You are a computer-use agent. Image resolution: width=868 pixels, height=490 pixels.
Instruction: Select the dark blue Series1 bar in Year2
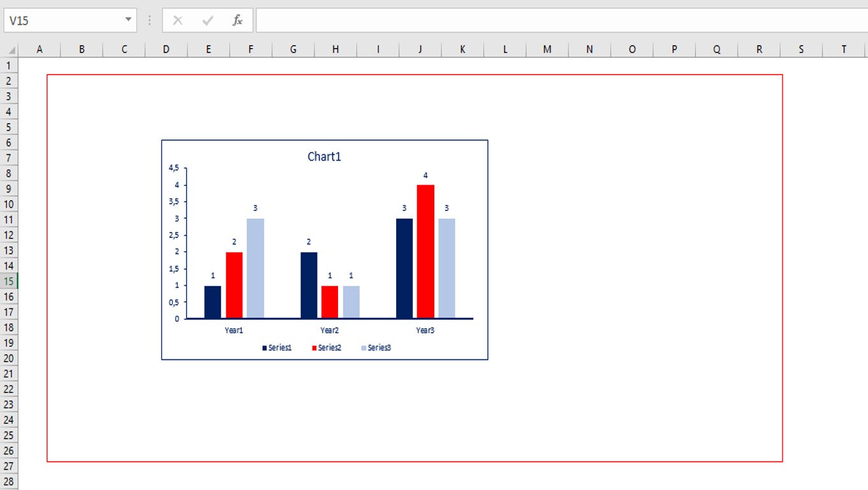point(309,285)
